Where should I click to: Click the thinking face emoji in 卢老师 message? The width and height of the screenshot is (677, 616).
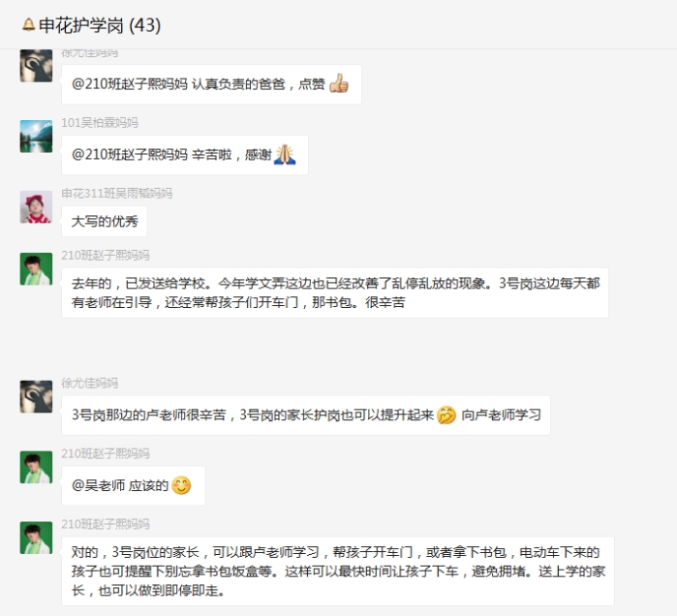coord(446,415)
